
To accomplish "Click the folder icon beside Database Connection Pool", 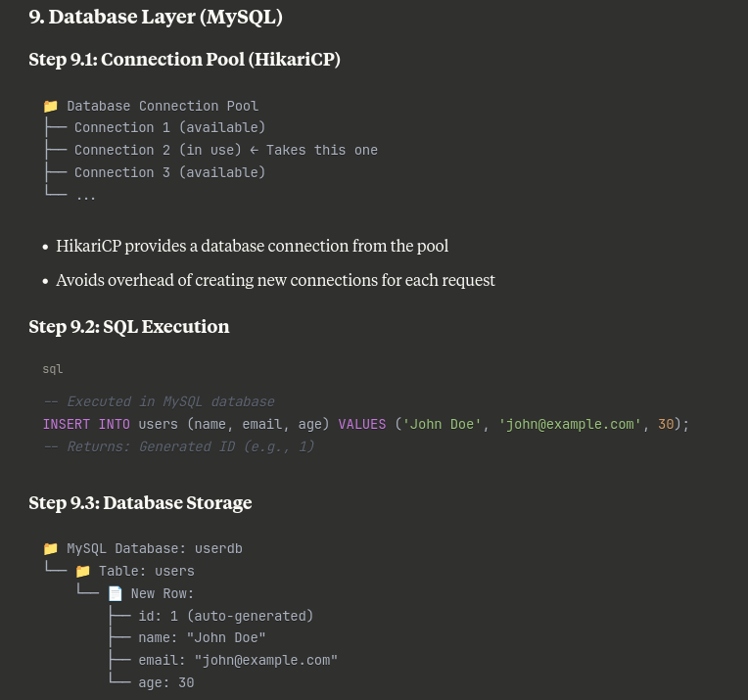I will (51, 106).
